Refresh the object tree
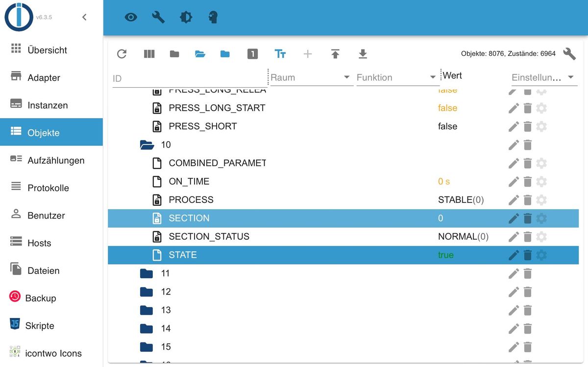 pos(122,54)
